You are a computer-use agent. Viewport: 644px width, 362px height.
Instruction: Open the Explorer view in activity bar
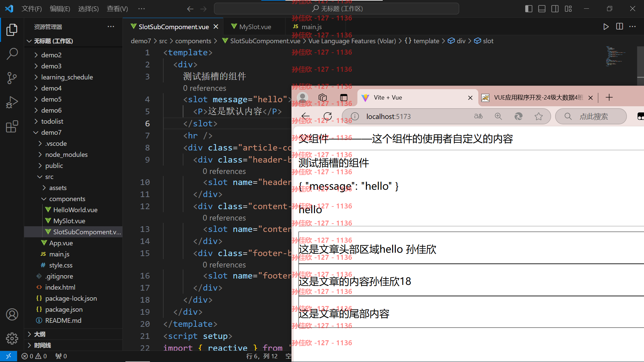point(12,30)
